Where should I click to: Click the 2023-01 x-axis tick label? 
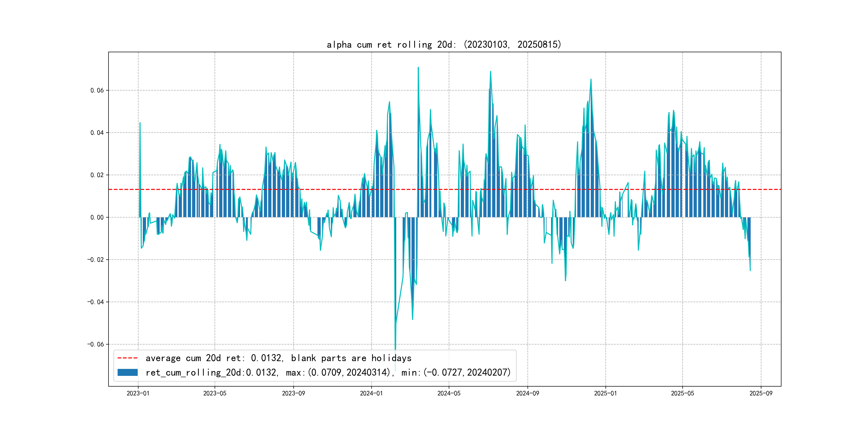(138, 393)
